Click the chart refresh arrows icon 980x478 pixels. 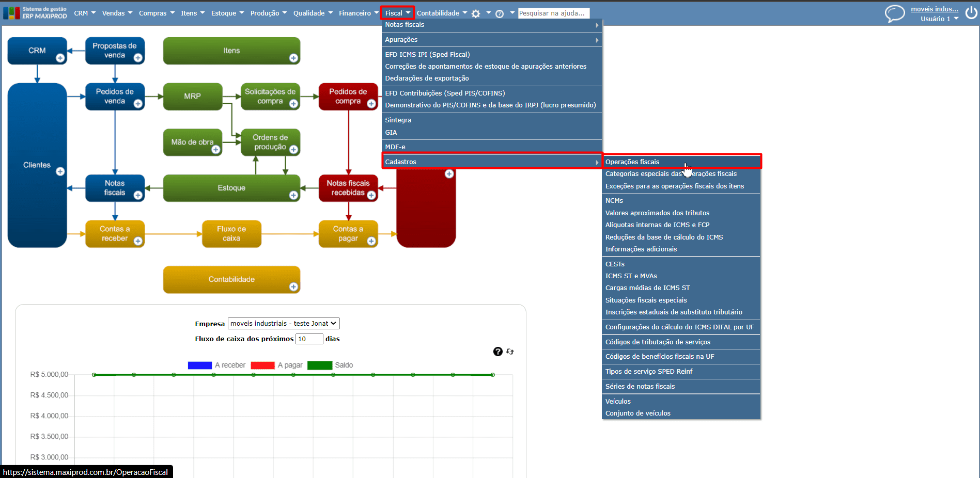[510, 352]
